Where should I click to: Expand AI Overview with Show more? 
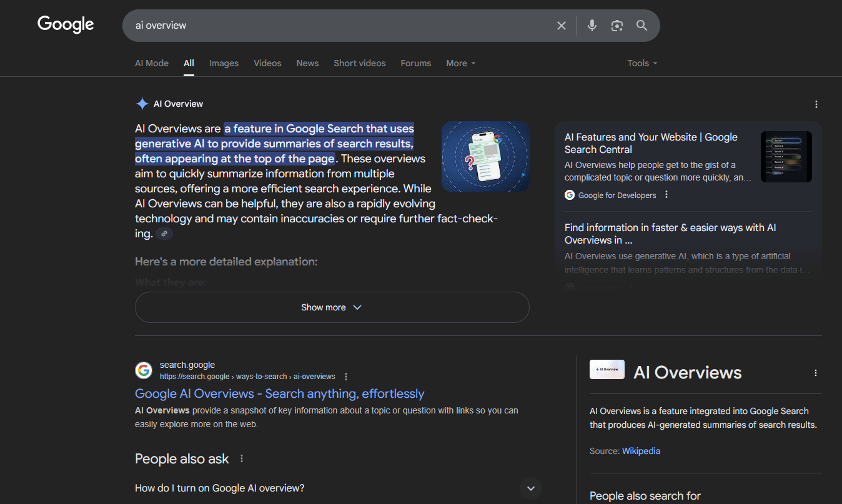[x=332, y=307]
